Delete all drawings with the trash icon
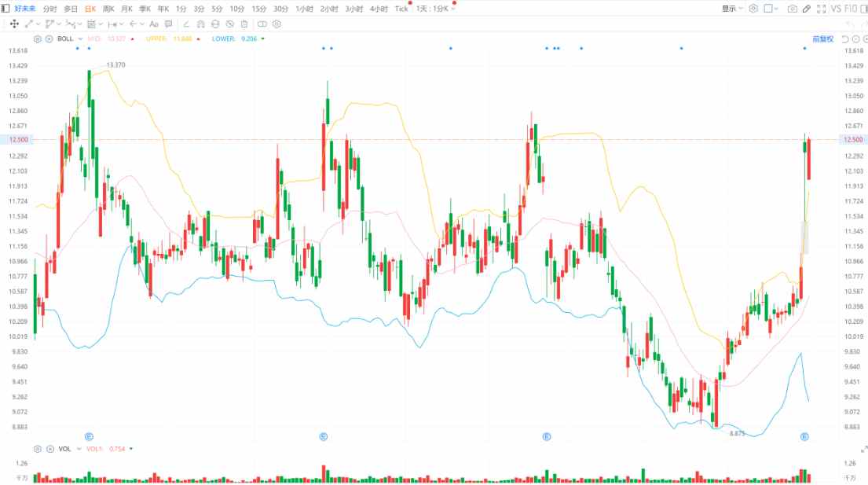Viewport: 868px width, 485px height. pyautogui.click(x=244, y=24)
